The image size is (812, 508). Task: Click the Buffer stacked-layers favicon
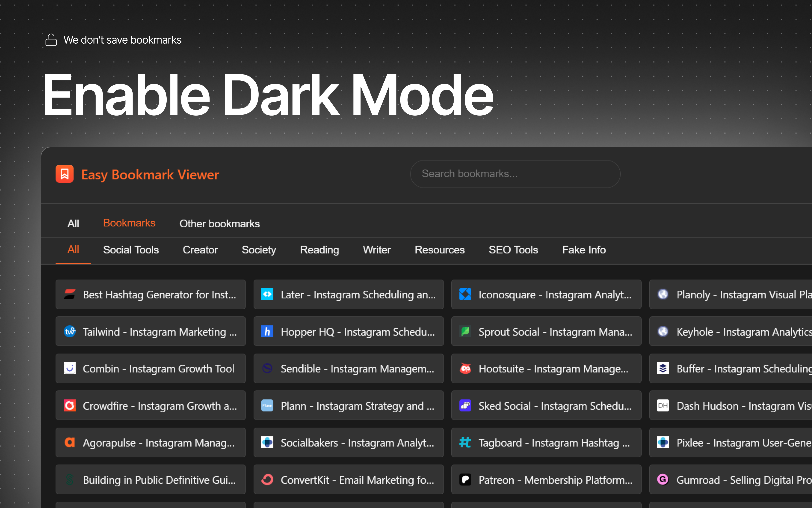(x=663, y=369)
